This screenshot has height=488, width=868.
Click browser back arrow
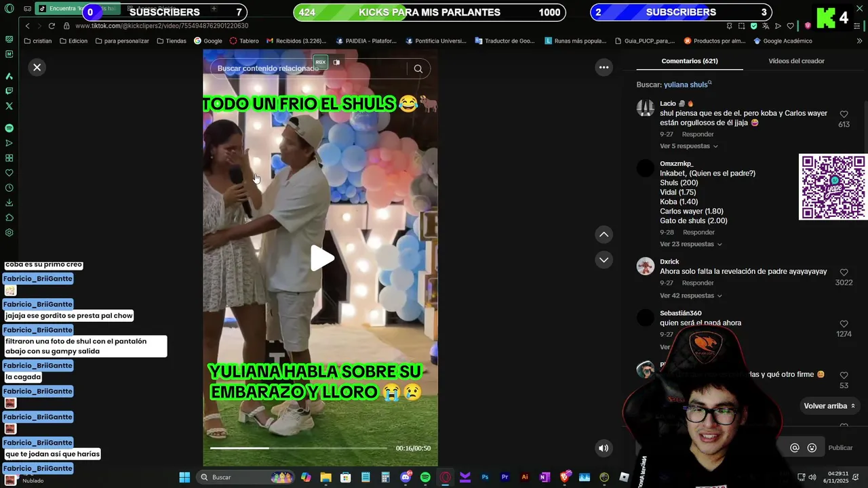(27, 26)
